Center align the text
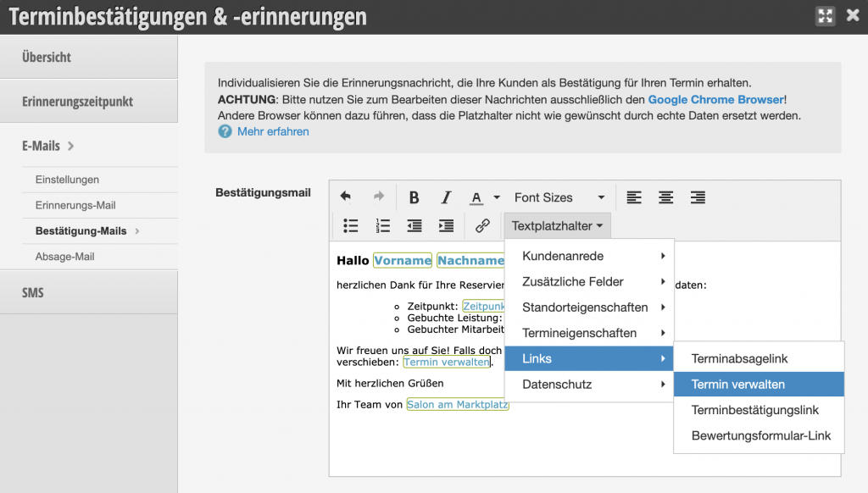 [x=666, y=197]
